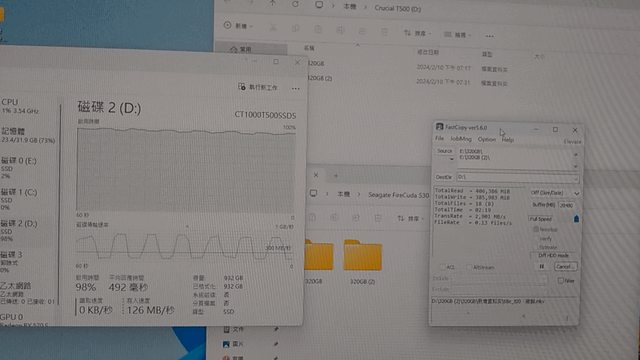Click the see-more ellipsis in Explorer toolbar

point(489,36)
